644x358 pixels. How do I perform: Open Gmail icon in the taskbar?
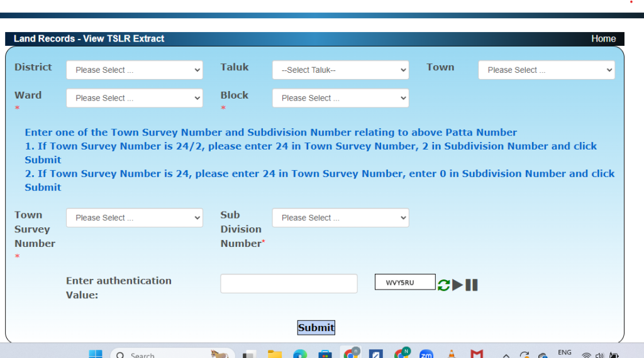tap(477, 354)
